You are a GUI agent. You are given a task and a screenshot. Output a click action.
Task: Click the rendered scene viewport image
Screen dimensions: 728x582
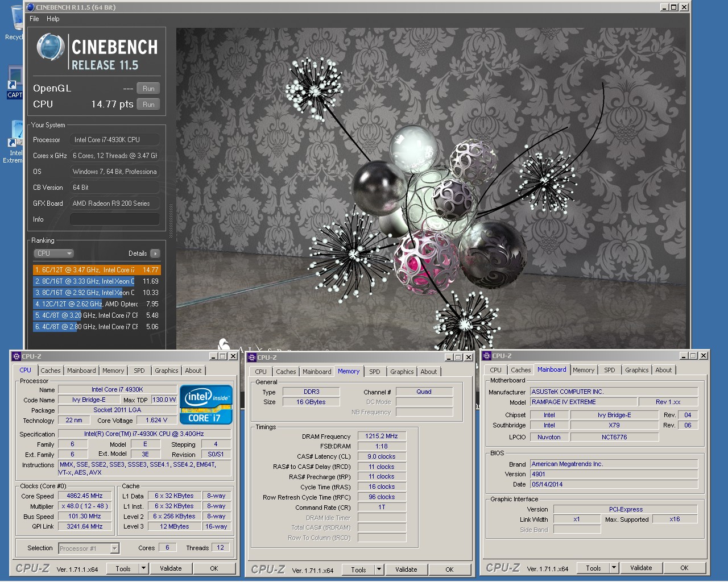(430, 188)
